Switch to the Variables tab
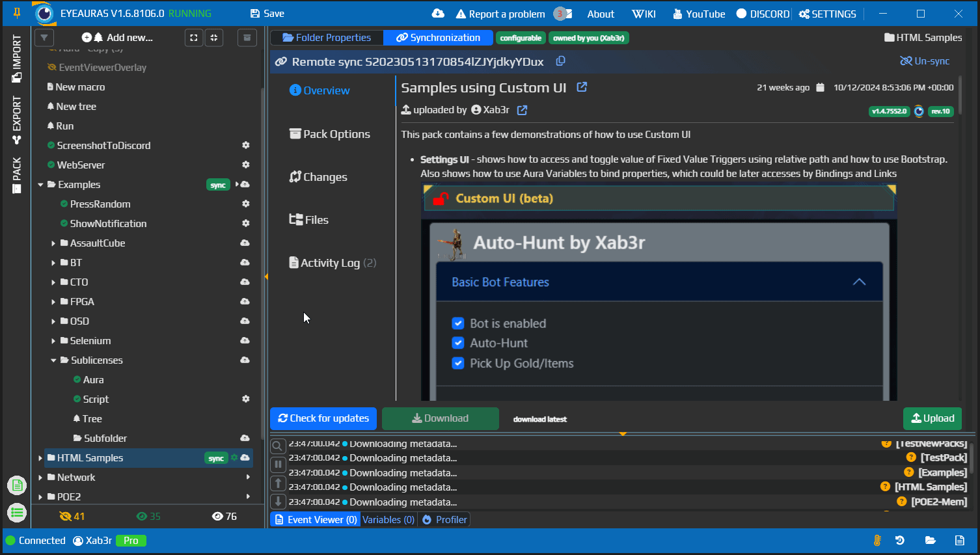The width and height of the screenshot is (980, 555). [x=388, y=519]
